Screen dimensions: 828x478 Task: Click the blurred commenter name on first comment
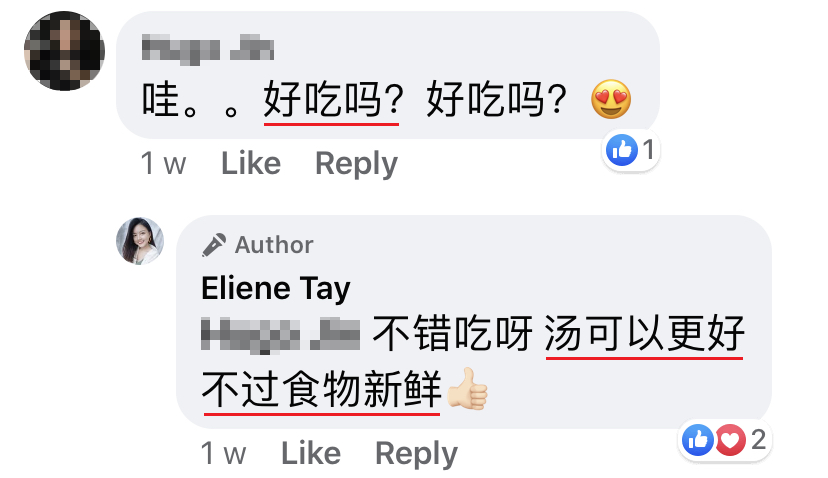tap(208, 49)
